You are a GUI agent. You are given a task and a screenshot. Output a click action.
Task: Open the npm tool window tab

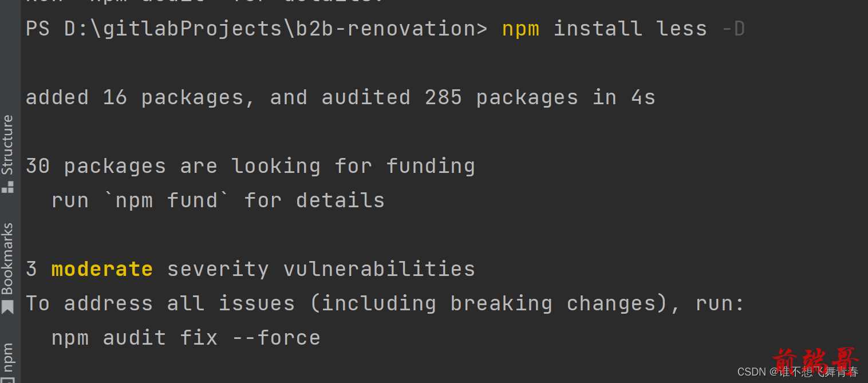(7, 361)
